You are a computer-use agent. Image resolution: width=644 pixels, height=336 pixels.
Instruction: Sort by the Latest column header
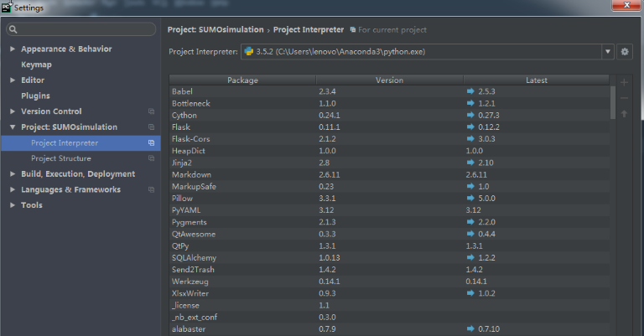click(537, 80)
